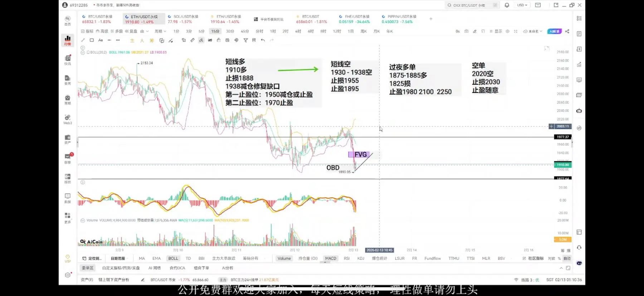Open the 数据 data sidebar icon
Image resolution: width=644 pixels, height=296 pixels.
pyautogui.click(x=68, y=198)
